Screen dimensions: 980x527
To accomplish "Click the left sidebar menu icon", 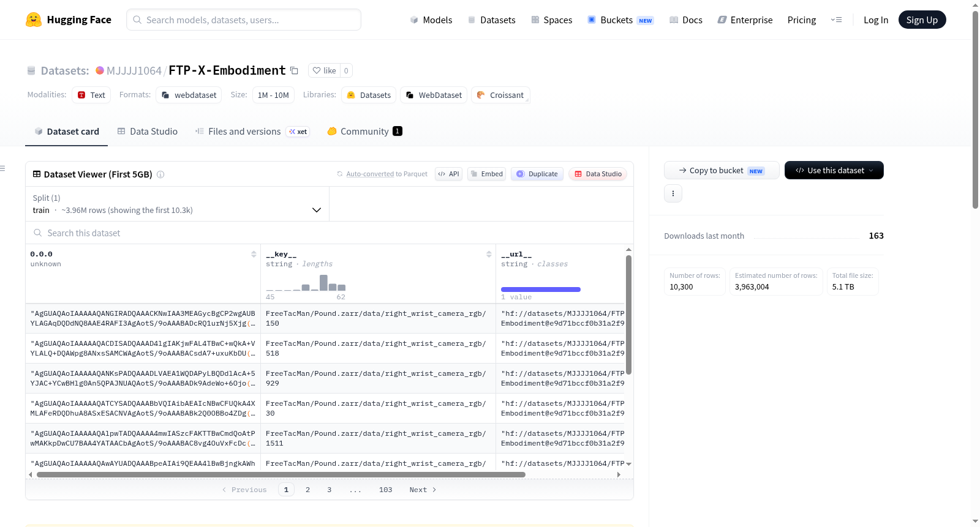I will [2, 168].
